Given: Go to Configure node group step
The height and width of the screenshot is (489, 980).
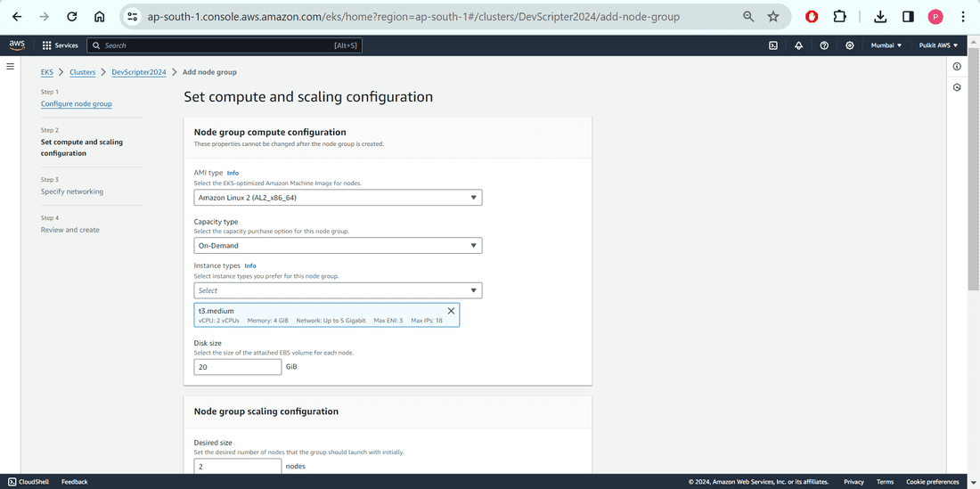Looking at the screenshot, I should click(x=77, y=104).
